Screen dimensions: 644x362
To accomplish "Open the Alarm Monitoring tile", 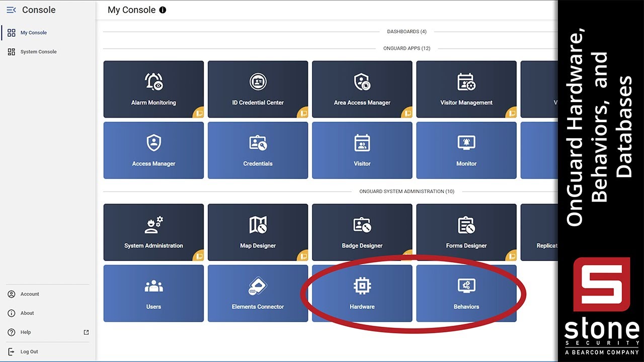I will coord(153,89).
